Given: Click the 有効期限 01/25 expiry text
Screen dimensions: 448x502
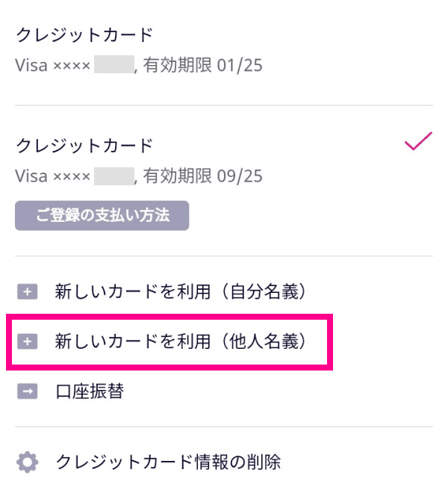Looking at the screenshot, I should coord(202,66).
